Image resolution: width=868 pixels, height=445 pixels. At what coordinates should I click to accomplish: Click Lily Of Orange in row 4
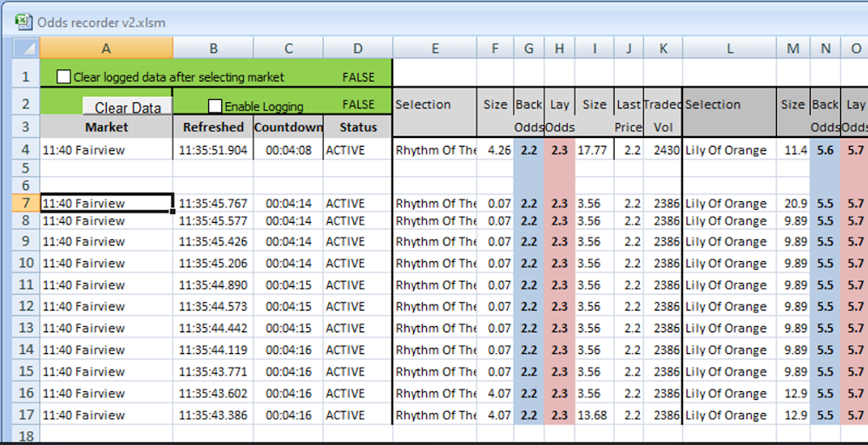(x=726, y=150)
